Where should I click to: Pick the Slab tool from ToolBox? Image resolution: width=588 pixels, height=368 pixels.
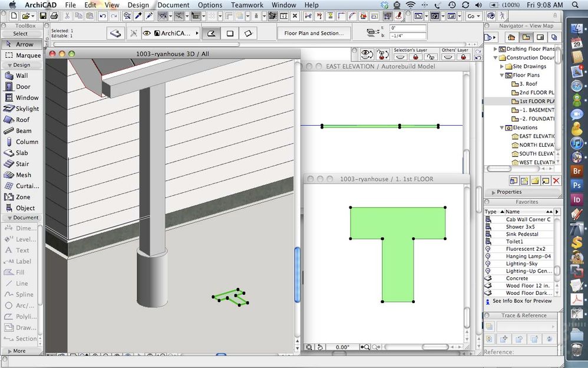click(x=21, y=153)
